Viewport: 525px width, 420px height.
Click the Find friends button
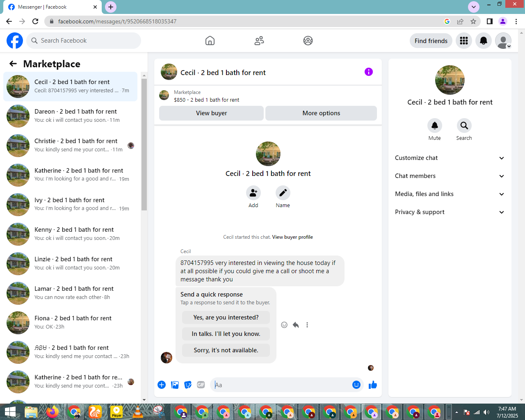[x=431, y=41]
